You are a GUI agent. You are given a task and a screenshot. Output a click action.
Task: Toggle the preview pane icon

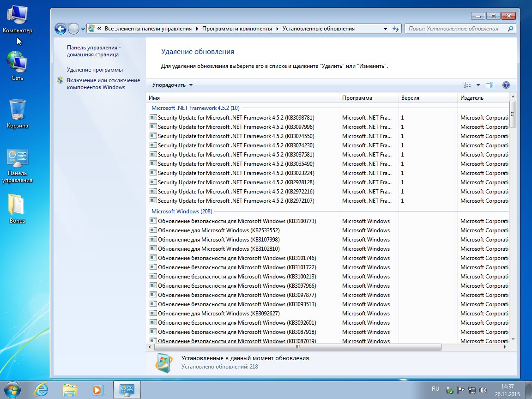pyautogui.click(x=490, y=85)
